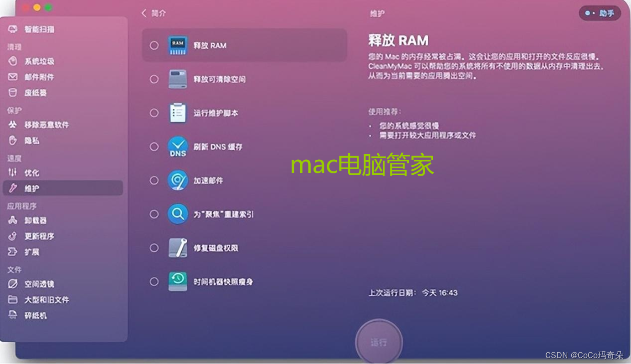This screenshot has height=364, width=631.
Task: Click the System Junk (系统垃圾) sidebar icon
Action: (x=13, y=61)
